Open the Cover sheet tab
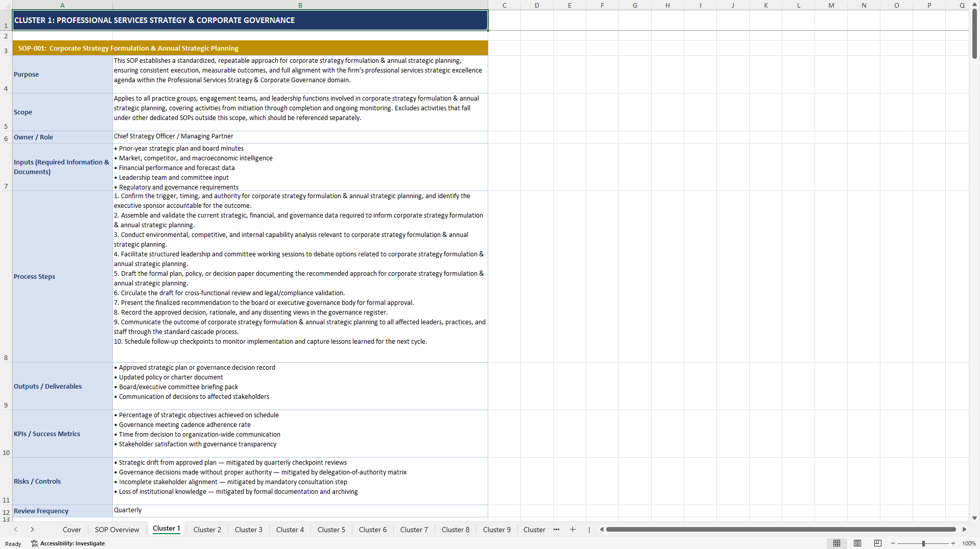 tap(71, 530)
